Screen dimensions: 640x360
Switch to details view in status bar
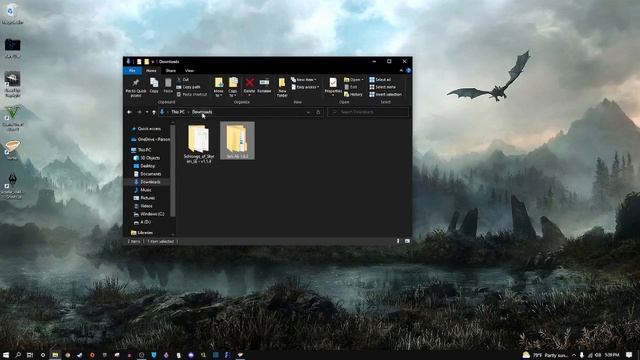398,241
